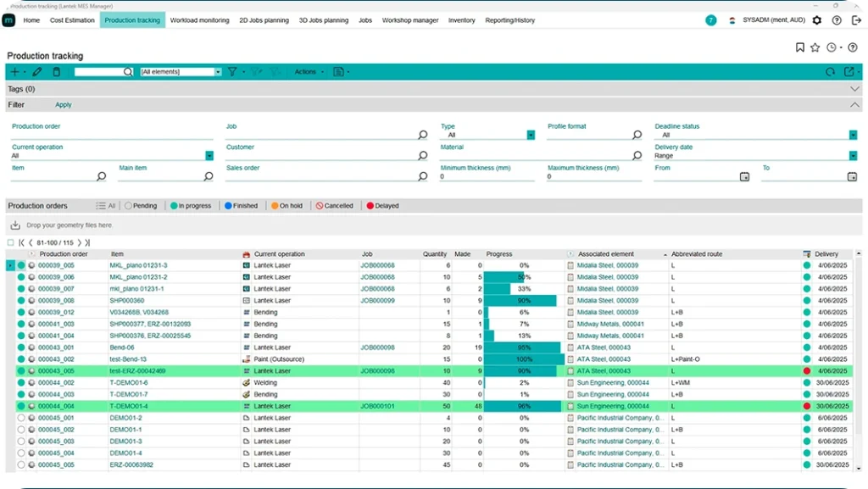Click progress bar of order 000044_004
Image resolution: width=868 pixels, height=489 pixels.
(523, 407)
